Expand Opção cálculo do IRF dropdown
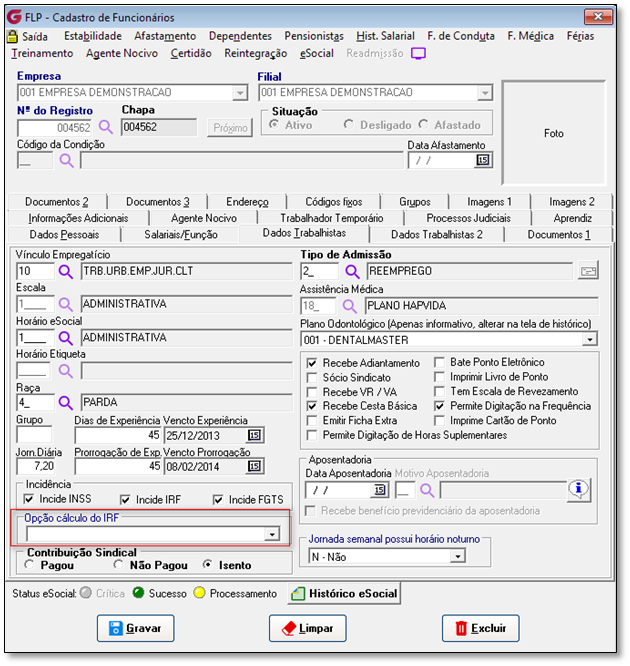The width and height of the screenshot is (630, 666). point(272,534)
